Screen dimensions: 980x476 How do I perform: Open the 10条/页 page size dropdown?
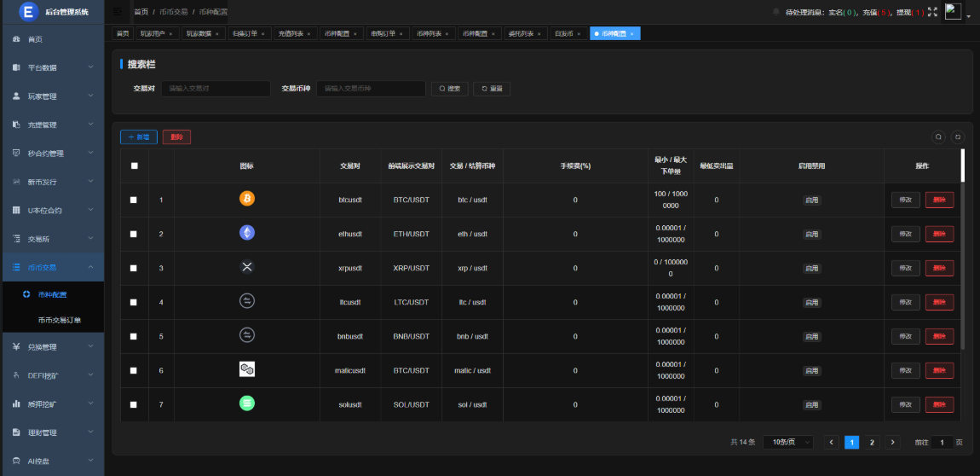pyautogui.click(x=788, y=442)
